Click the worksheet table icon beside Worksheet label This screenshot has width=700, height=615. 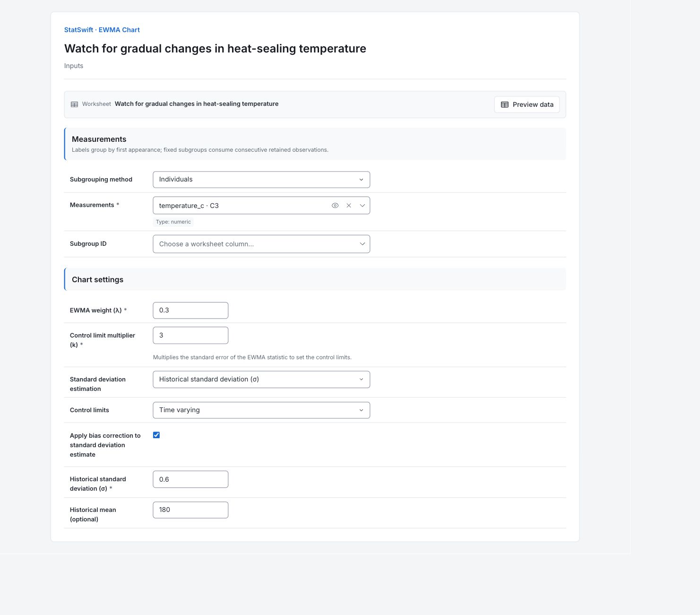coord(74,104)
